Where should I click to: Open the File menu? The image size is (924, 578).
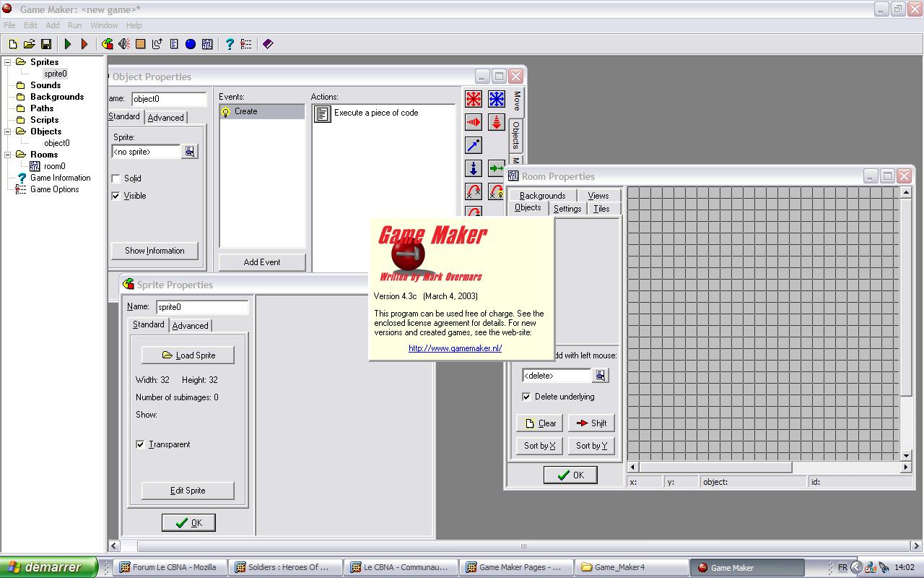pos(9,25)
